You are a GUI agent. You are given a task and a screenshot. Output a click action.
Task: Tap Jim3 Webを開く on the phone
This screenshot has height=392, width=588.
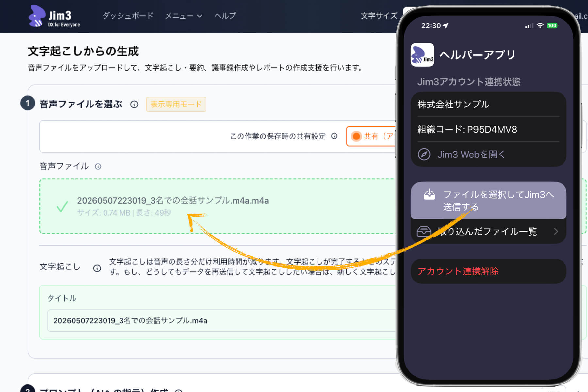488,154
